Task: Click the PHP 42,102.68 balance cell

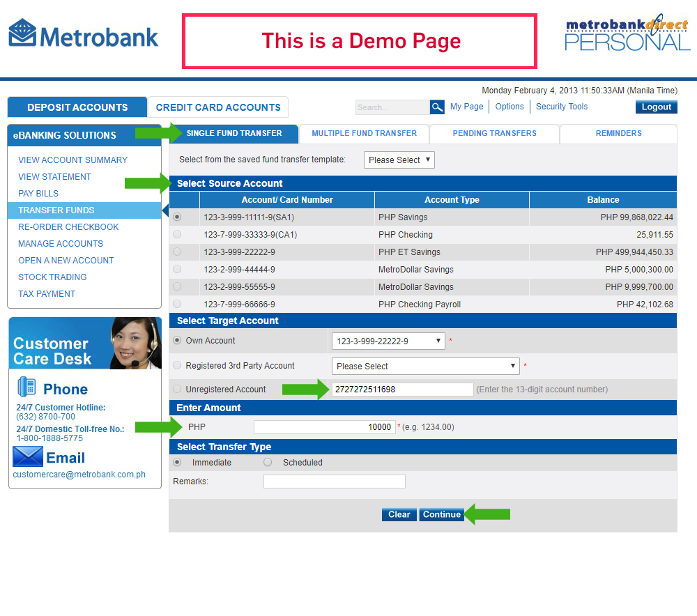Action: click(603, 305)
